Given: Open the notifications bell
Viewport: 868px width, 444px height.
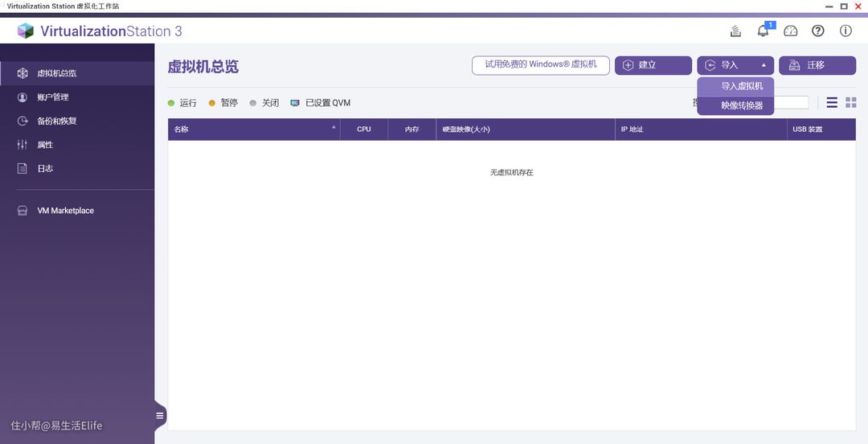Looking at the screenshot, I should click(x=763, y=31).
